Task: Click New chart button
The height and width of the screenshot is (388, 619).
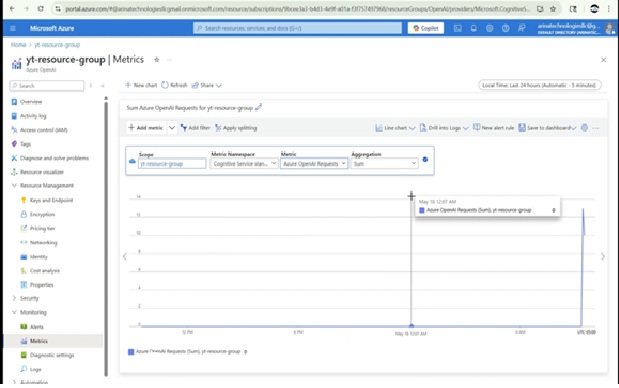Action: [141, 85]
